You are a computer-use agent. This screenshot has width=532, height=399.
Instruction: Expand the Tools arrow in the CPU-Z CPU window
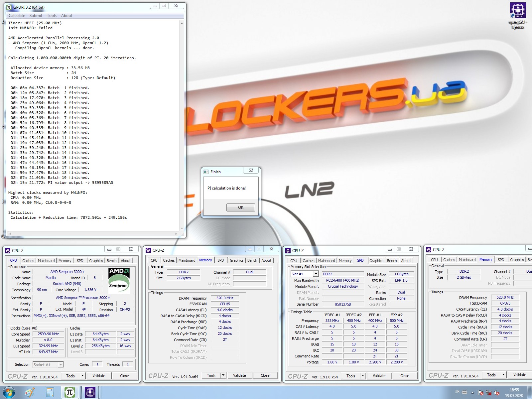(x=82, y=376)
